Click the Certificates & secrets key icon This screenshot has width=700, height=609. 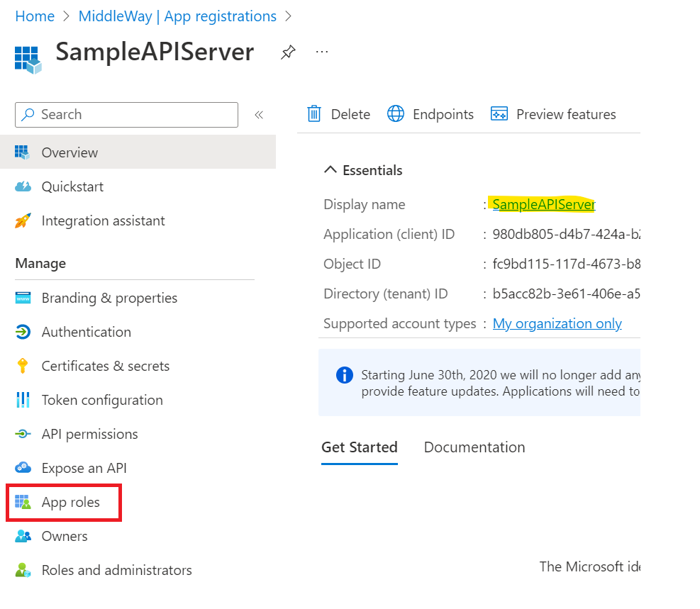[23, 366]
